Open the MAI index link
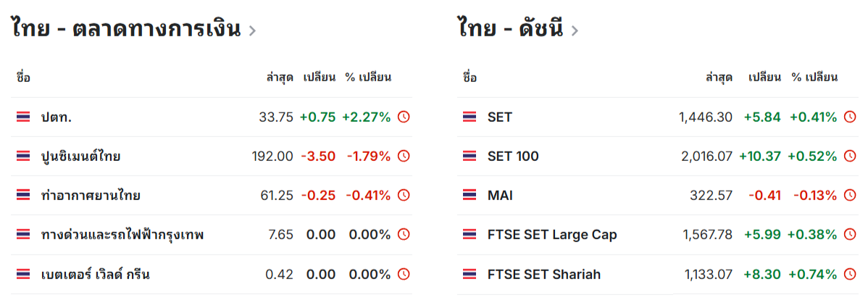The image size is (868, 303). [500, 196]
